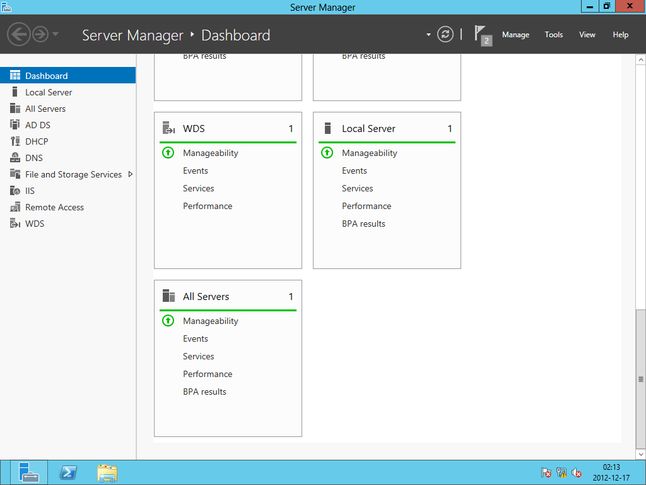The height and width of the screenshot is (485, 646).
Task: Open IIS in the sidebar
Action: click(x=68, y=191)
